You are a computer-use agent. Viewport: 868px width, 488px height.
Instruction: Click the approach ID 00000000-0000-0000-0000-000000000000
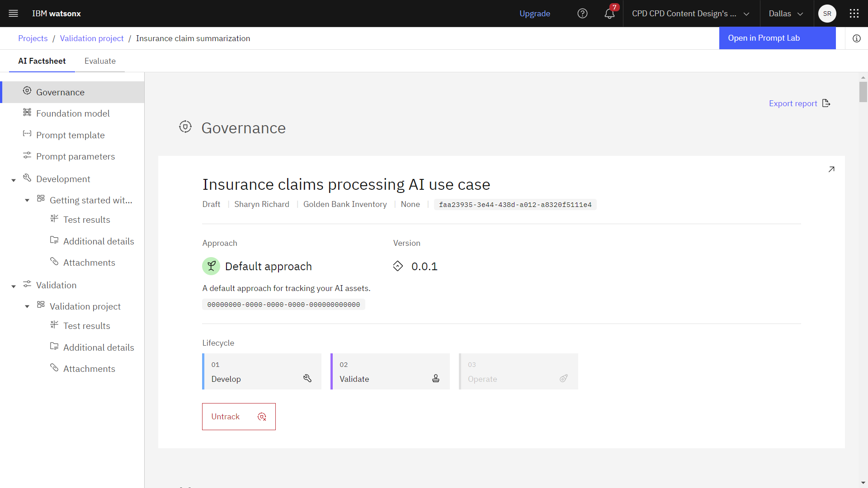(x=283, y=305)
